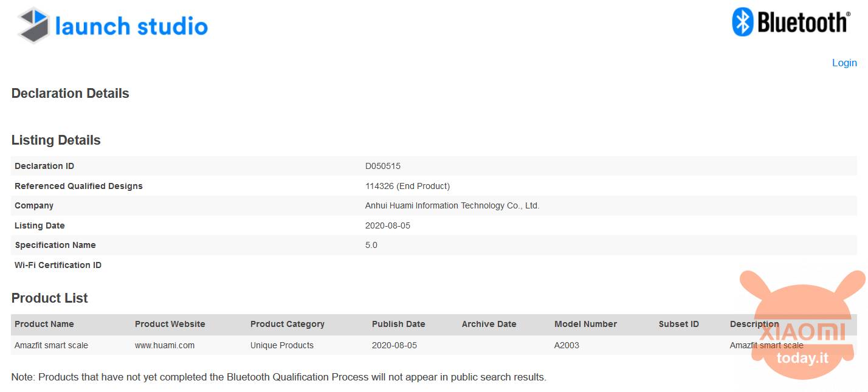868x392 pixels.
Task: Click the Company label
Action: pyautogui.click(x=34, y=205)
